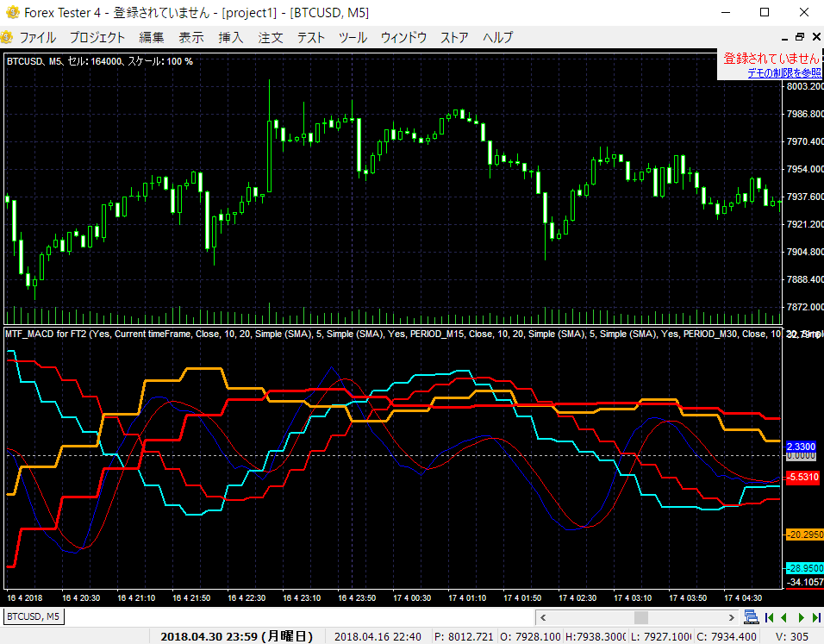The width and height of the screenshot is (824, 644).
Task: Click the -20.2950 orange value label
Action: point(804,535)
